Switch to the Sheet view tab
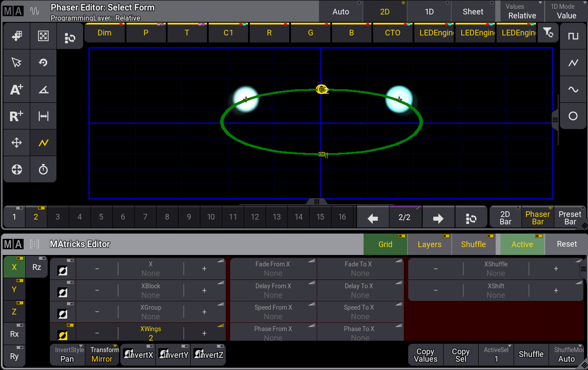Image resolution: width=588 pixels, height=370 pixels. [x=473, y=12]
